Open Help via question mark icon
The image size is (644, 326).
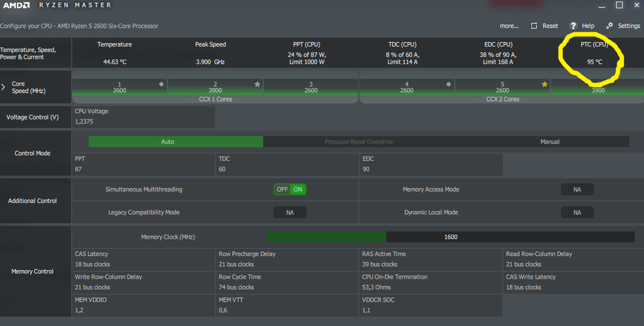573,26
